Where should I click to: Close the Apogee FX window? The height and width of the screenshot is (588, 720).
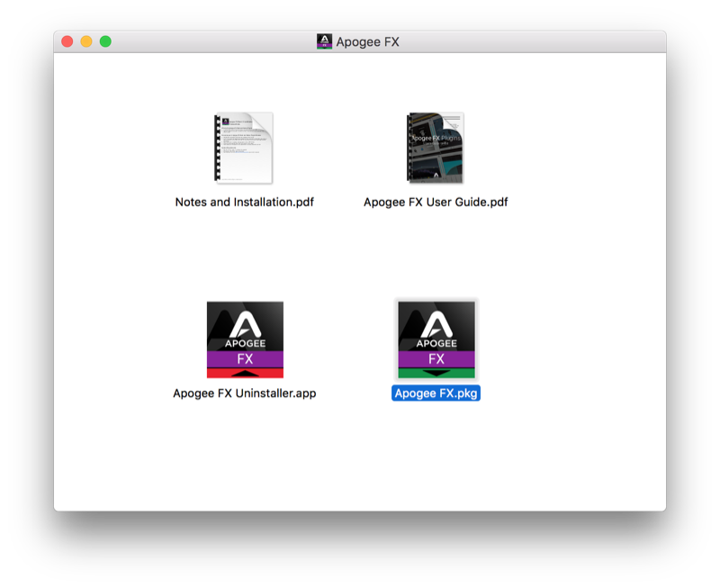click(x=67, y=41)
